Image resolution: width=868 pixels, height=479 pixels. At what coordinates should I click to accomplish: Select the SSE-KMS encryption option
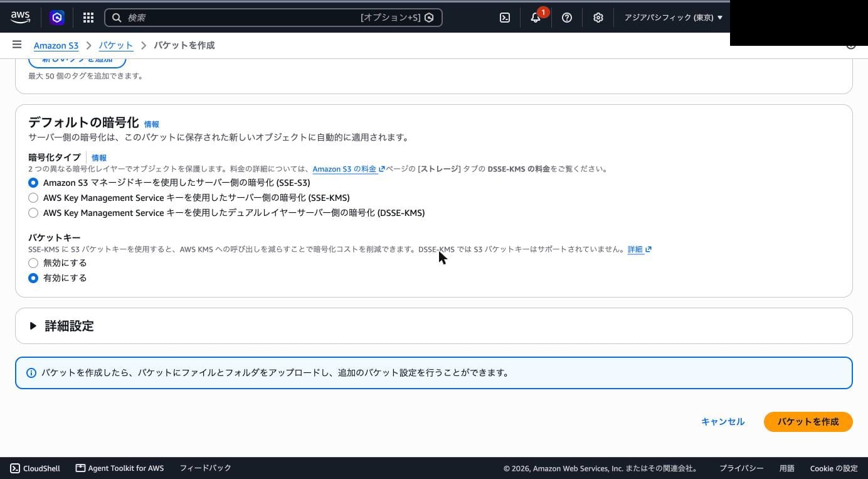click(x=33, y=198)
